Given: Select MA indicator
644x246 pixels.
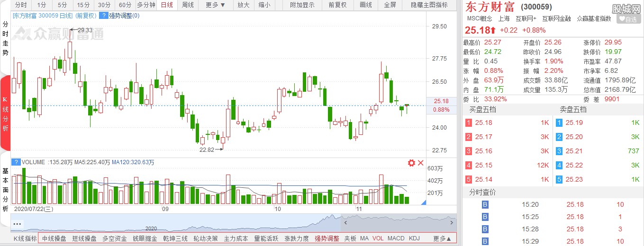Looking at the screenshot, I should 364,238.
